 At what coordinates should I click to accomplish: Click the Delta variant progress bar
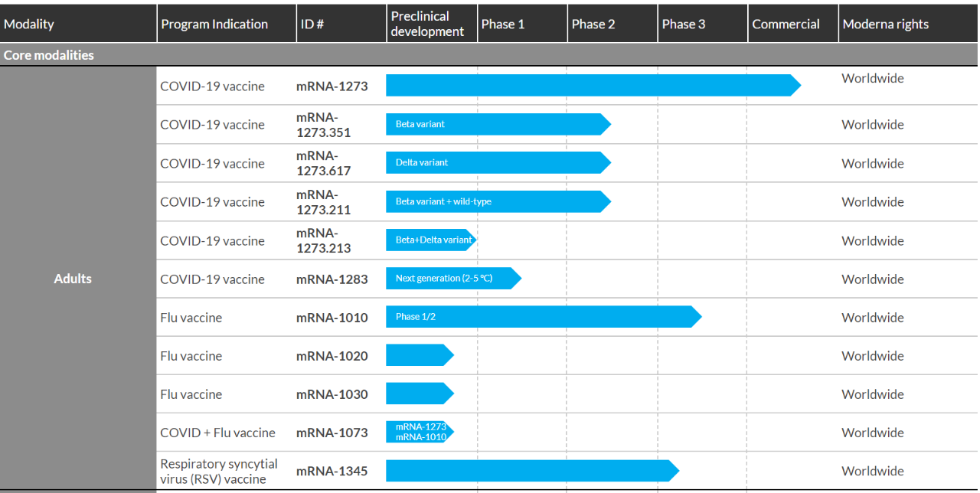(x=498, y=162)
